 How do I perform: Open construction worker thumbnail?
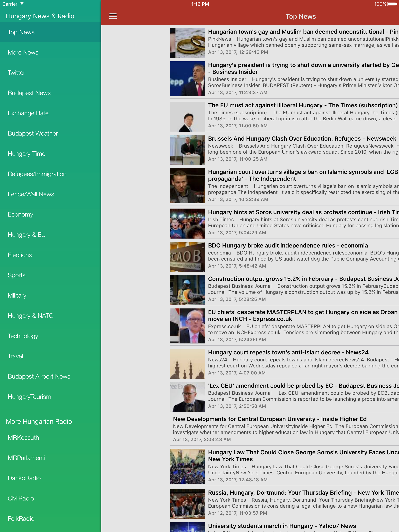coord(187,290)
